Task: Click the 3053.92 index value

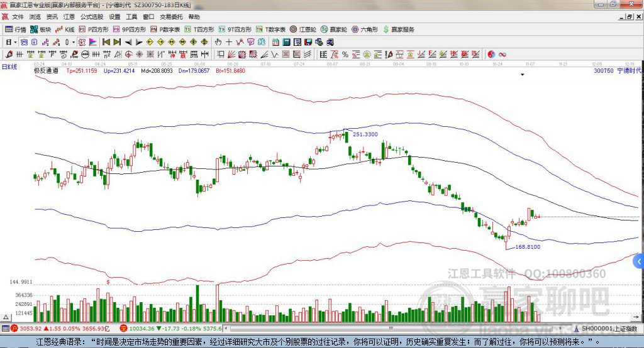Action: pyautogui.click(x=30, y=329)
